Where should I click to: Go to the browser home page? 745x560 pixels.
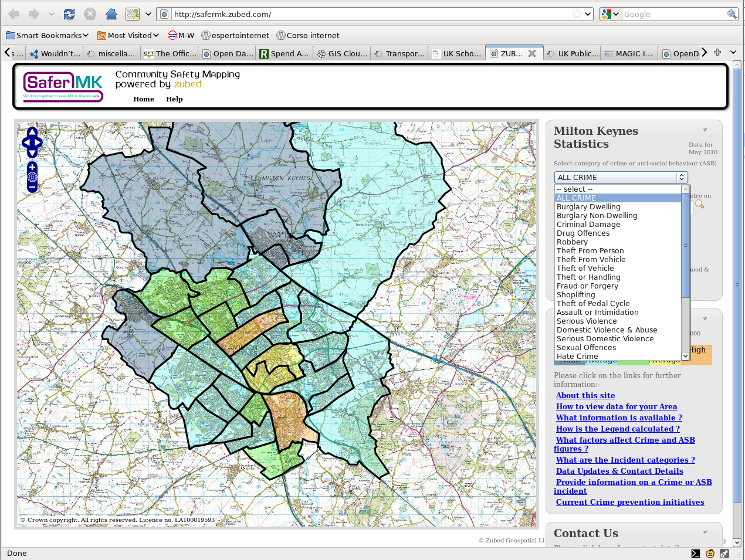coord(111,14)
